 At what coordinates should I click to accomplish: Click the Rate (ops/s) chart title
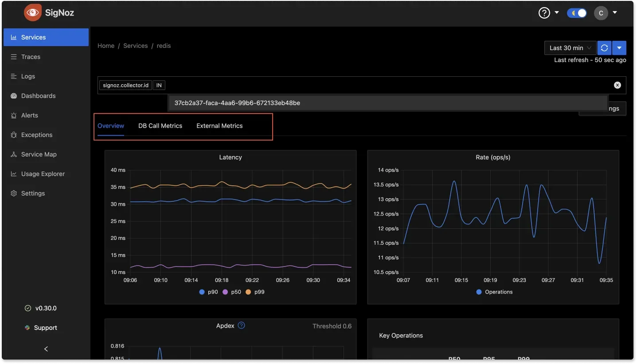click(x=493, y=157)
